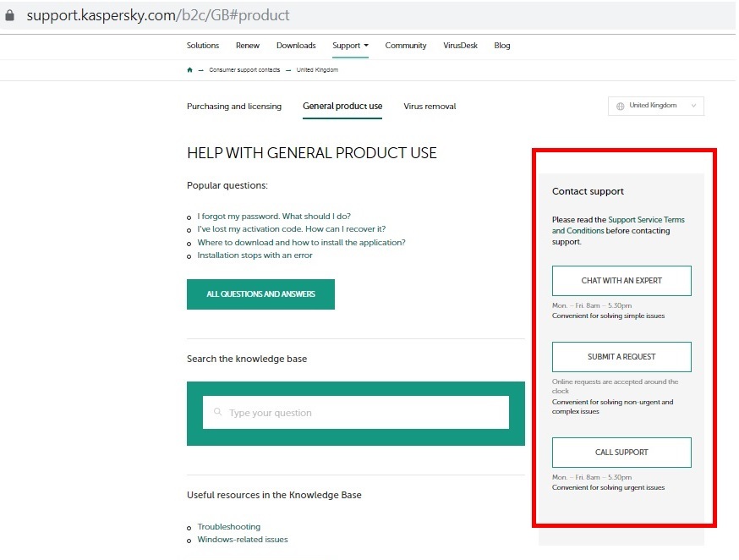Click Consumer support contacts breadcrumb
This screenshot has height=560, width=739.
[x=244, y=69]
